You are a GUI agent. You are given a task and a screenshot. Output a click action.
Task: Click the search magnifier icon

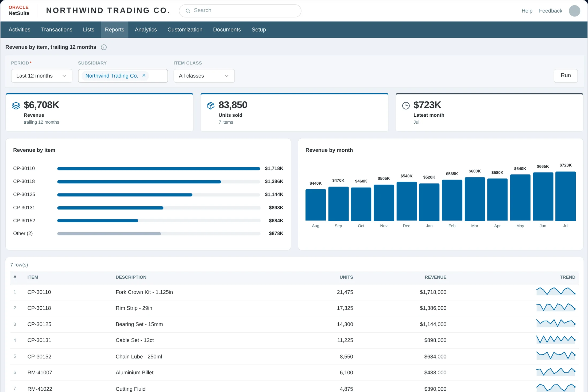[188, 11]
